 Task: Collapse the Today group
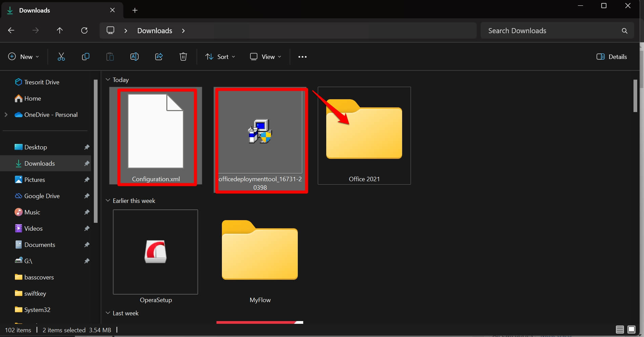(108, 80)
